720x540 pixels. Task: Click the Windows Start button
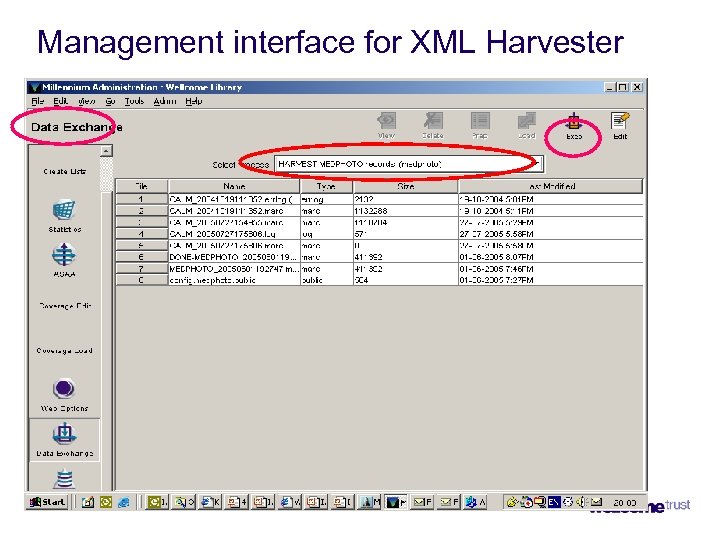pos(47,502)
